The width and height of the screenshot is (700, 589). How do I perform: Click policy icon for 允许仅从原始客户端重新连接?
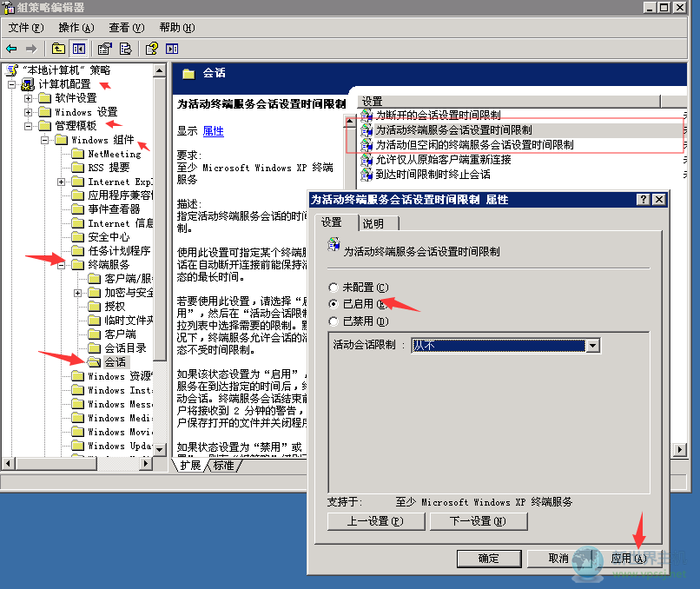[x=367, y=160]
